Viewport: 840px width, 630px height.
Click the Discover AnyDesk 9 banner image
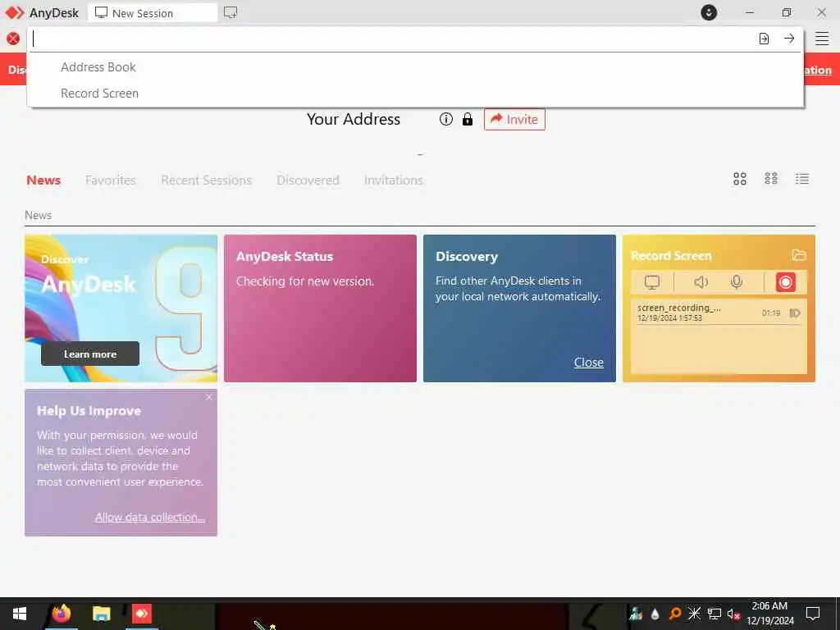[x=121, y=308]
